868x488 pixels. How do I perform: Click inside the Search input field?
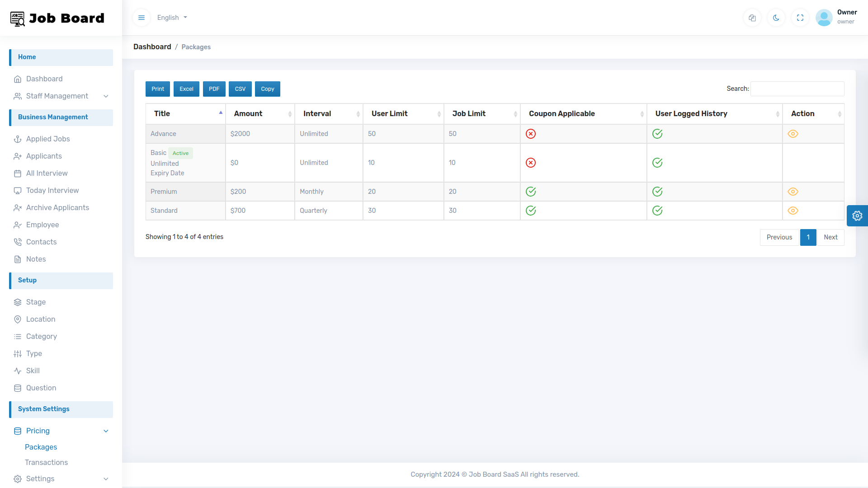coord(797,89)
